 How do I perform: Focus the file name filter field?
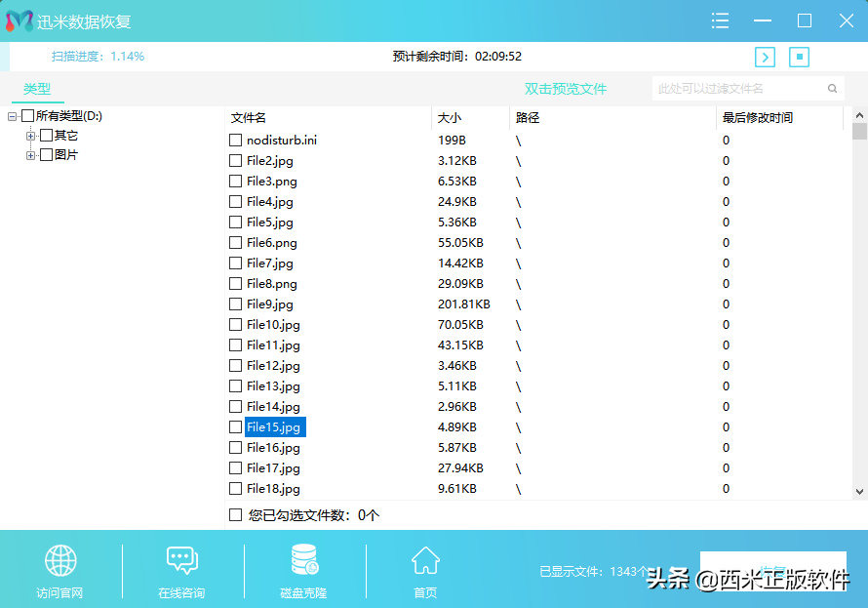coord(748,89)
